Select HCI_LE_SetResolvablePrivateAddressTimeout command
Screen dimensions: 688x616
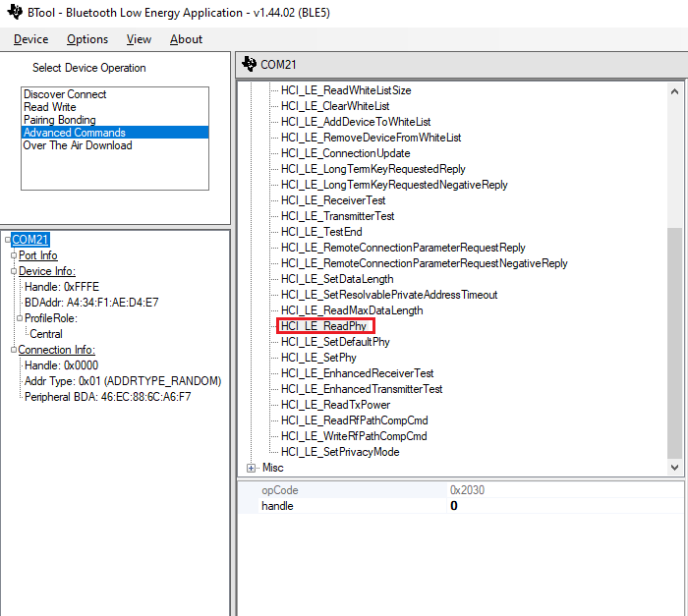tap(389, 296)
